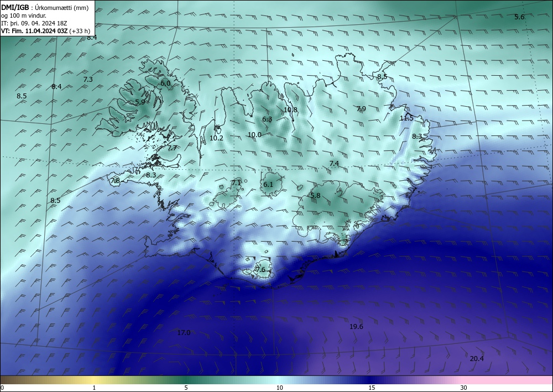
Task: Click the 7.1 value on the glacier
Action: point(236,183)
